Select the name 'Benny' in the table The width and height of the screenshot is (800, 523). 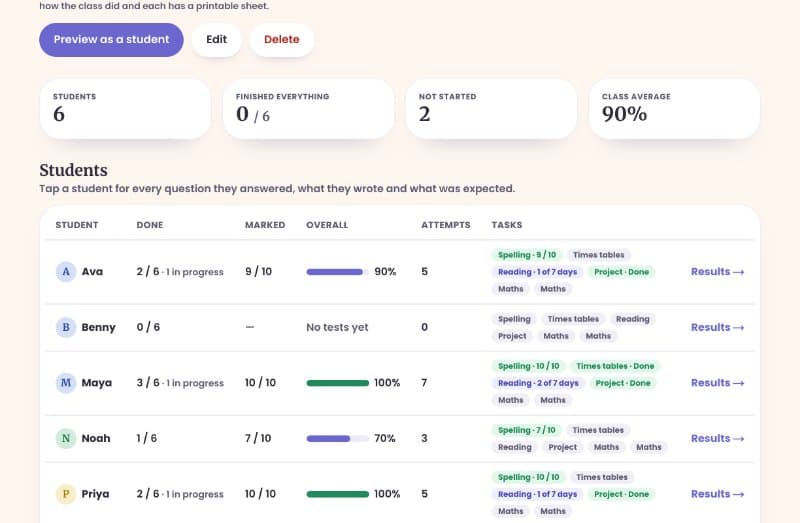(x=98, y=327)
